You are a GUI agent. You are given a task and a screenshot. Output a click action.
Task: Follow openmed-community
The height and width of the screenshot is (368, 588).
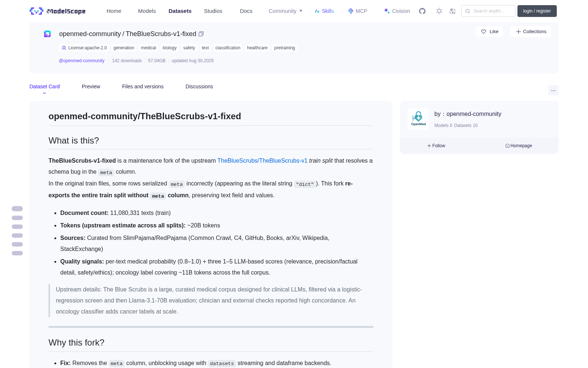coord(436,146)
